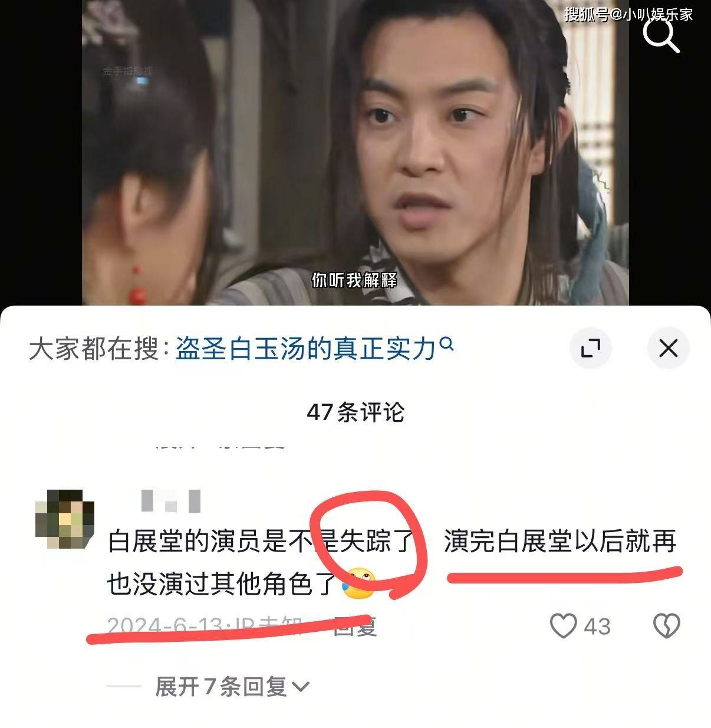This screenshot has width=711, height=728.
Task: Click the small magnifier next to suggested search
Action: click(447, 343)
